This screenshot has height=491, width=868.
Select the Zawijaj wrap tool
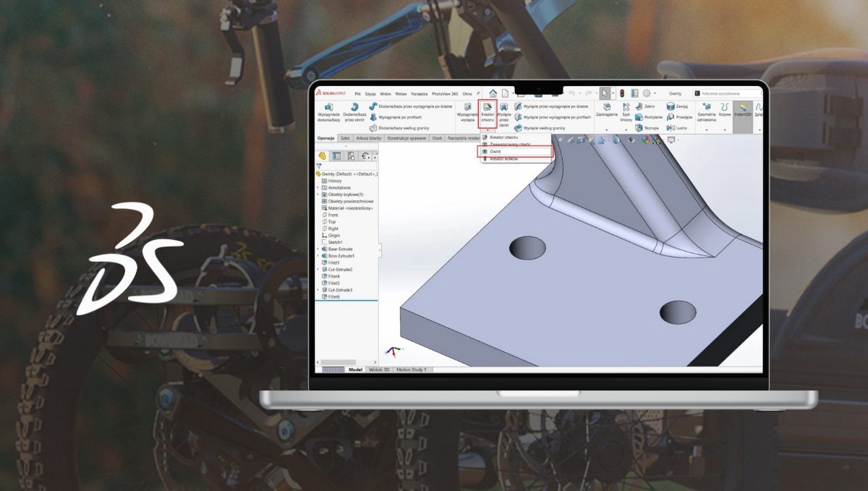[677, 106]
